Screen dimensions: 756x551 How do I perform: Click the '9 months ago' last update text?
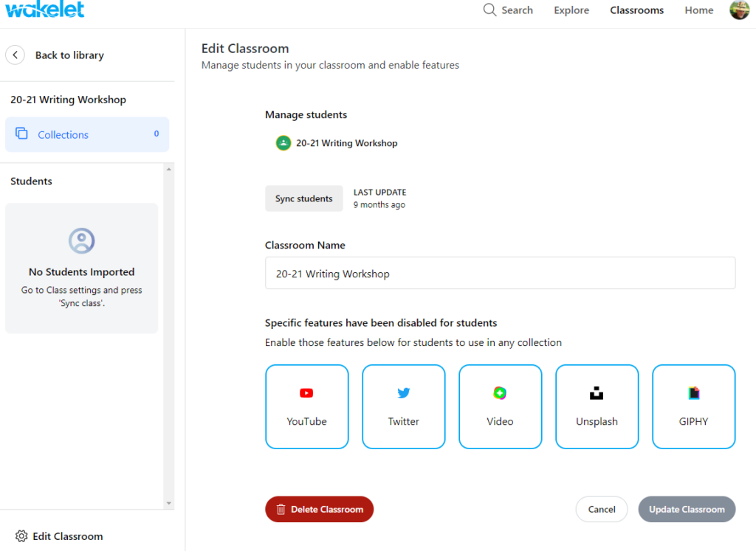(379, 205)
